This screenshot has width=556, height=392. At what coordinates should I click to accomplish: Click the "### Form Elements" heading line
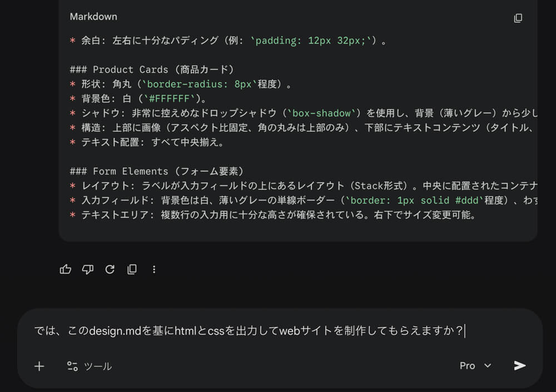click(x=157, y=171)
